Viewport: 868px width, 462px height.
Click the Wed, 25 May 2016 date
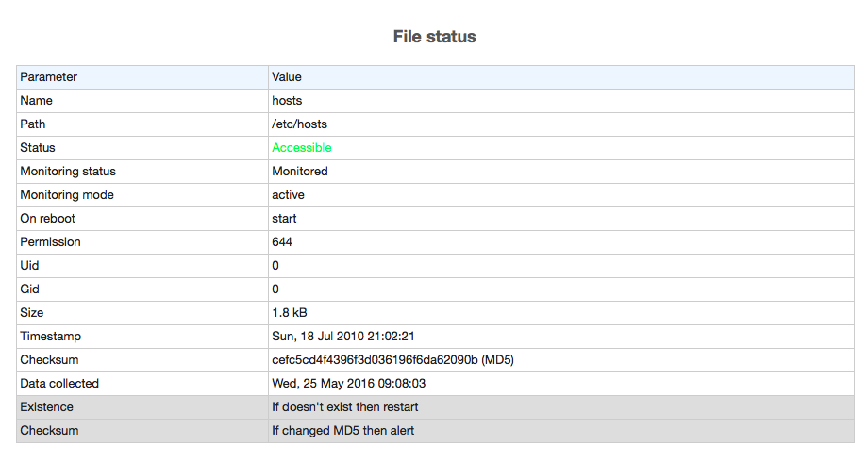[349, 384]
